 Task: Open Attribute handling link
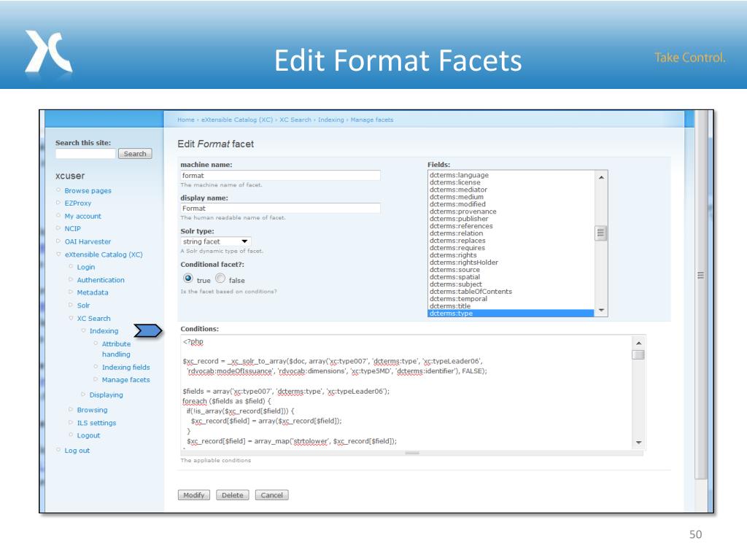[116, 349]
